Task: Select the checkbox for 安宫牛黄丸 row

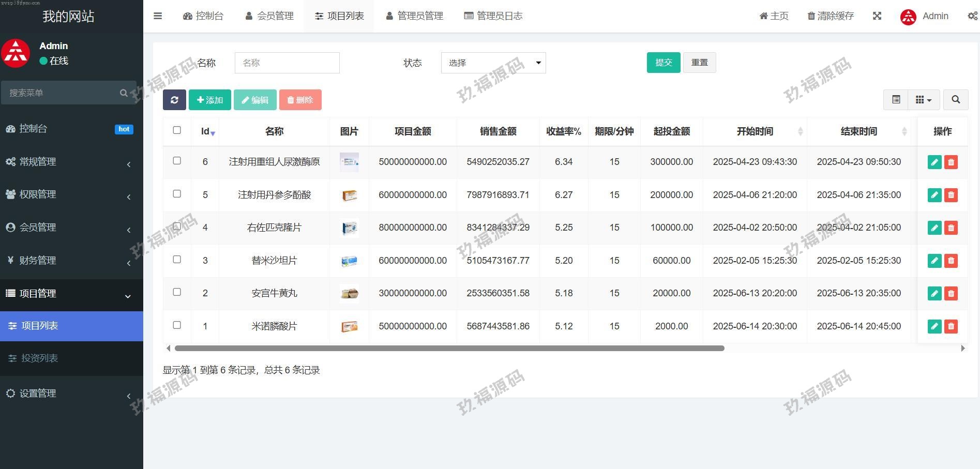Action: click(x=177, y=292)
